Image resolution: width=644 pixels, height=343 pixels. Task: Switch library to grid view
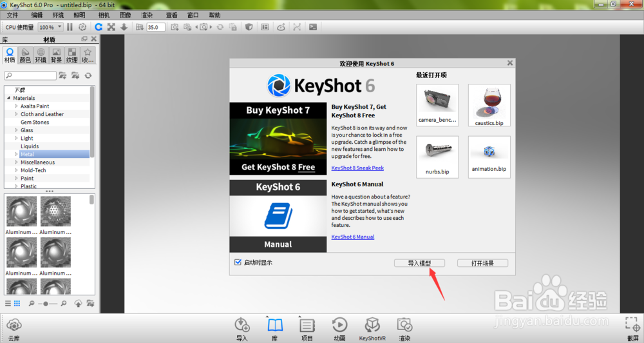17,304
